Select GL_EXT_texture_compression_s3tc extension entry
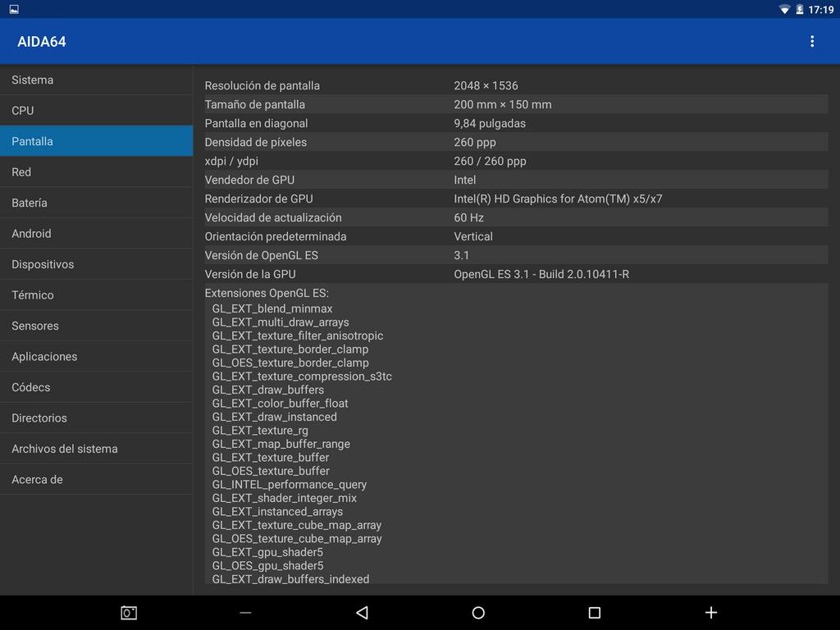This screenshot has width=840, height=630. pyautogui.click(x=302, y=376)
